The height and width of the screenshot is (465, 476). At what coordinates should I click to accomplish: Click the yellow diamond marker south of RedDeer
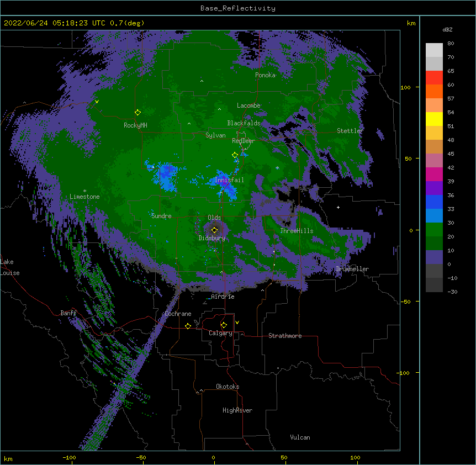(235, 155)
